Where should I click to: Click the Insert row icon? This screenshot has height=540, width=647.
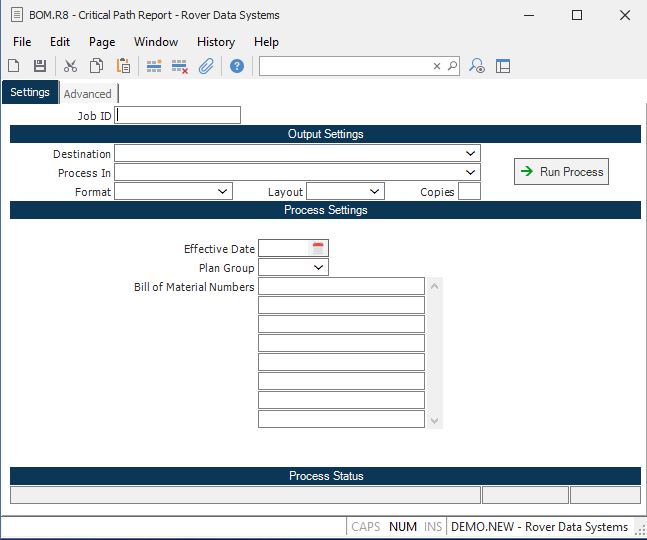[x=154, y=66]
